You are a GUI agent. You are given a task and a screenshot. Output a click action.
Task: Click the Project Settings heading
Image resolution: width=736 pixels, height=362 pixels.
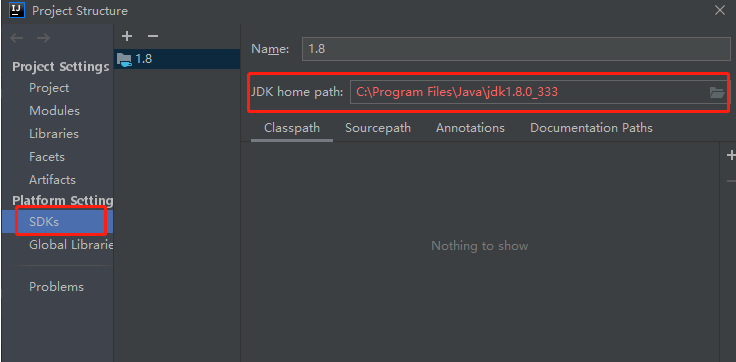[x=61, y=67]
